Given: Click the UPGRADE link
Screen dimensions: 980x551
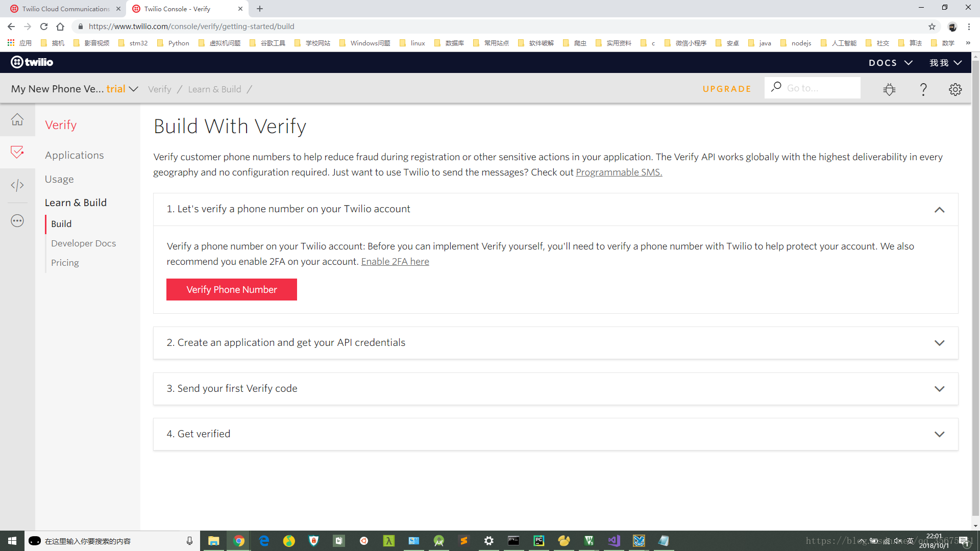Looking at the screenshot, I should click(x=727, y=89).
